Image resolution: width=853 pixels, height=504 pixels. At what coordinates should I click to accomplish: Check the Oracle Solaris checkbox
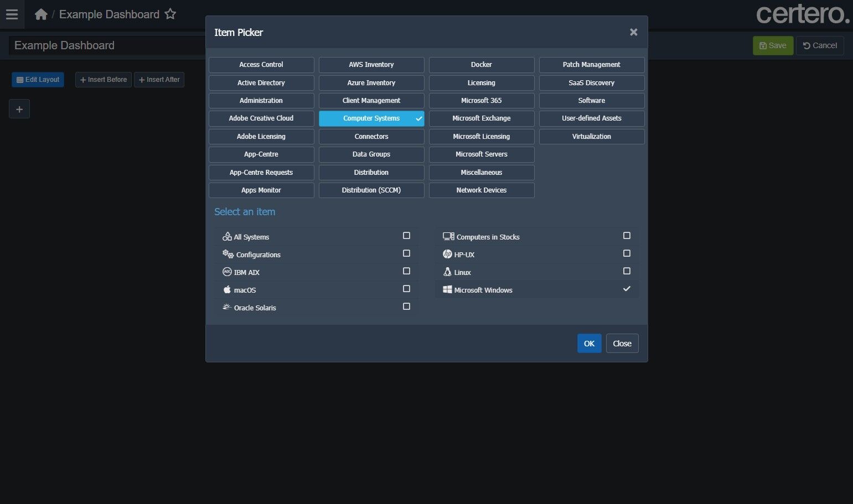[406, 306]
